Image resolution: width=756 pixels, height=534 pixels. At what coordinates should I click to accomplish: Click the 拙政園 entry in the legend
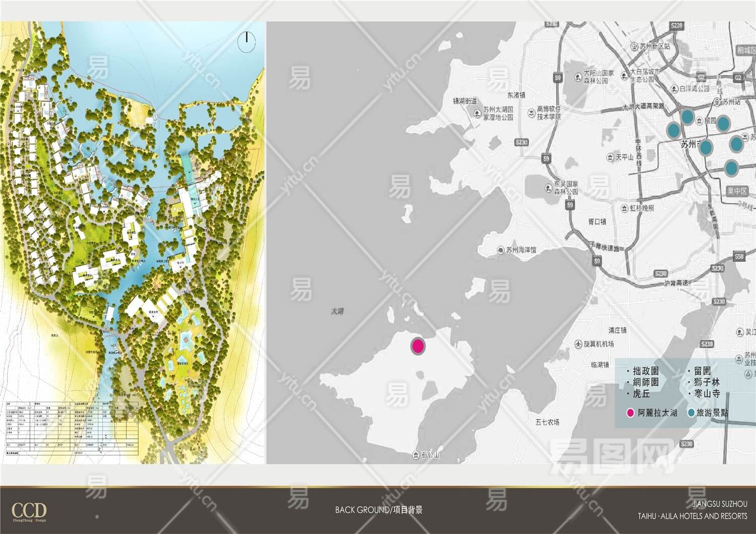646,371
